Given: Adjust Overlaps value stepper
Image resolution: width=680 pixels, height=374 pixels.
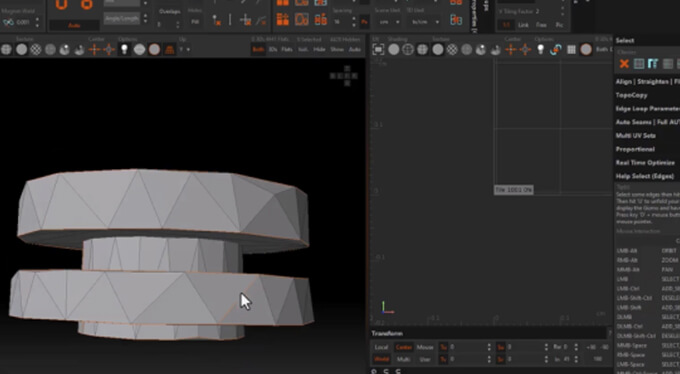Looking at the screenshot, I should pos(177,25).
